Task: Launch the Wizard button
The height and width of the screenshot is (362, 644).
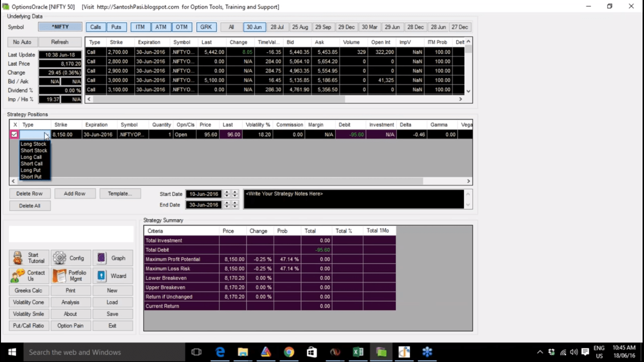Action: [113, 276]
